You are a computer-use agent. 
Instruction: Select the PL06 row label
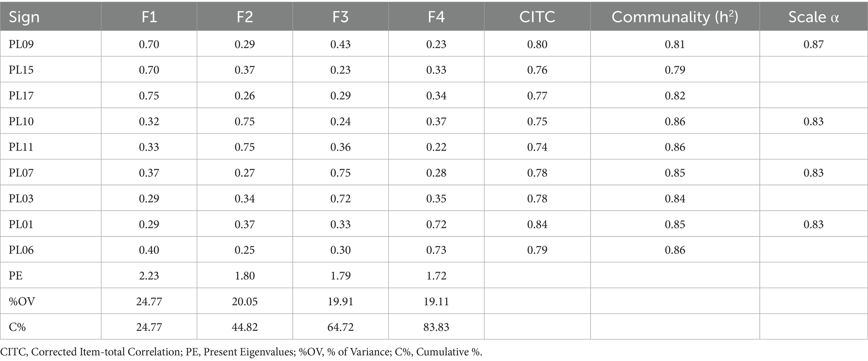pos(21,250)
